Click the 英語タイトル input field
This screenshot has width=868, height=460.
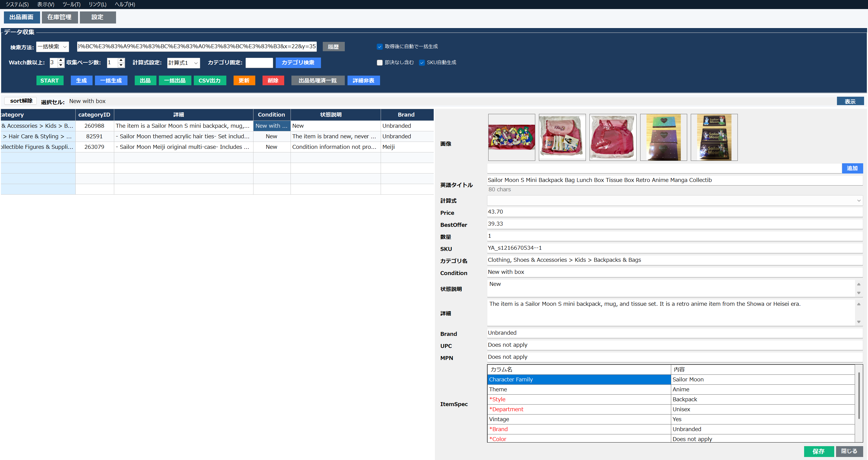674,180
